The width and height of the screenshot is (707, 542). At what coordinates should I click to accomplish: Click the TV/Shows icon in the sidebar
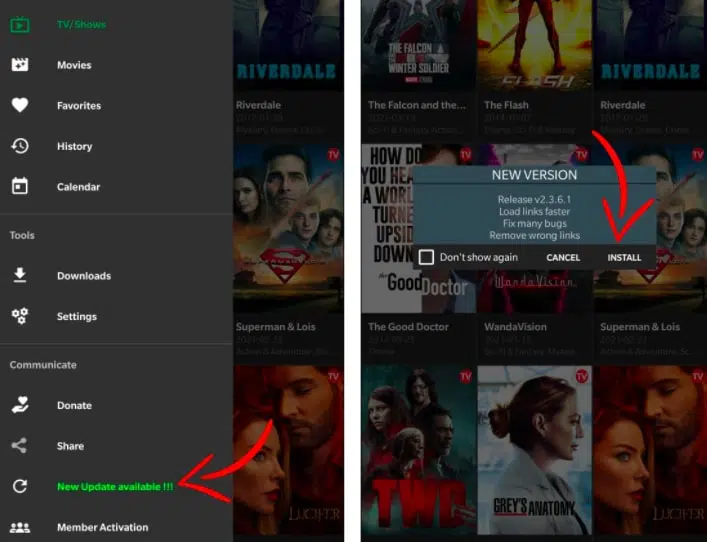coord(20,25)
